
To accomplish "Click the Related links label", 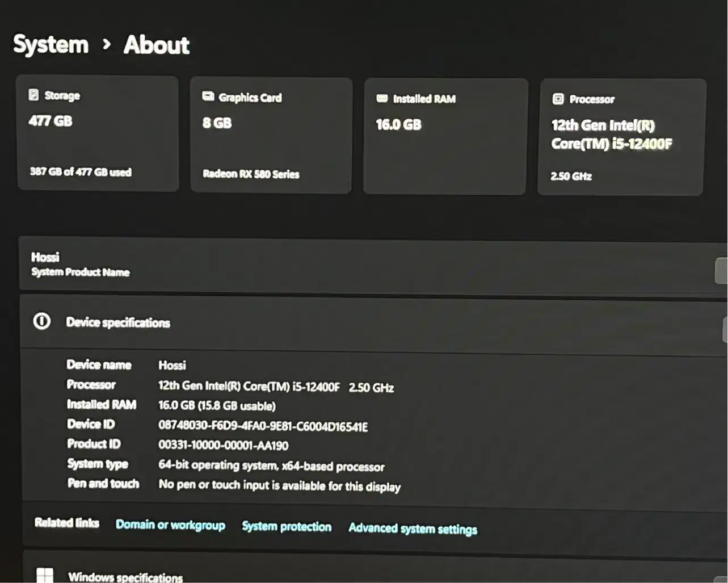I will point(66,522).
